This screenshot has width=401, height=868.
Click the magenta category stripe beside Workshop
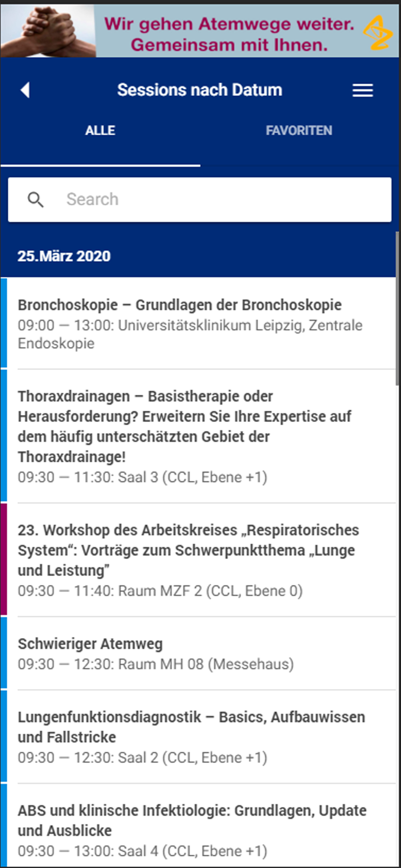[4, 559]
